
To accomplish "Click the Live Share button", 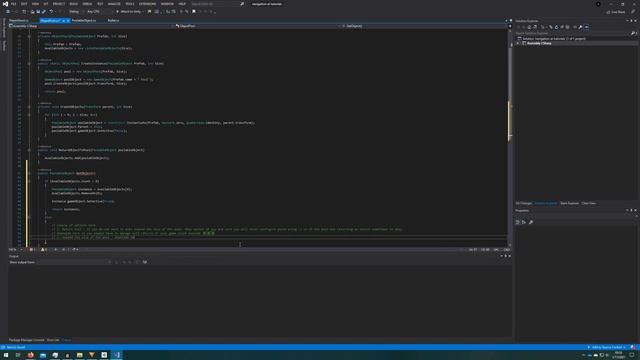I will coord(616,12).
